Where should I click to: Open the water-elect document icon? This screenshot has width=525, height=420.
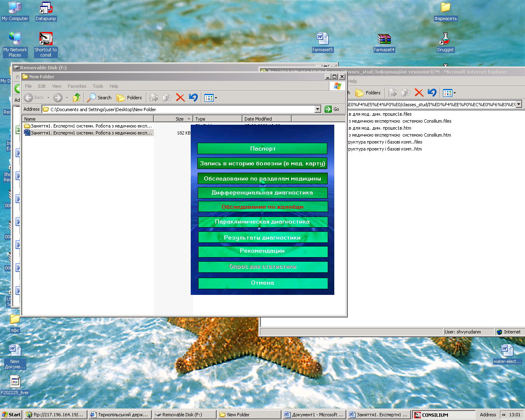click(x=507, y=354)
